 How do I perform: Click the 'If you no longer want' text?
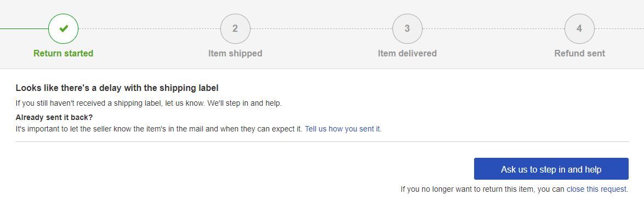coord(483,189)
